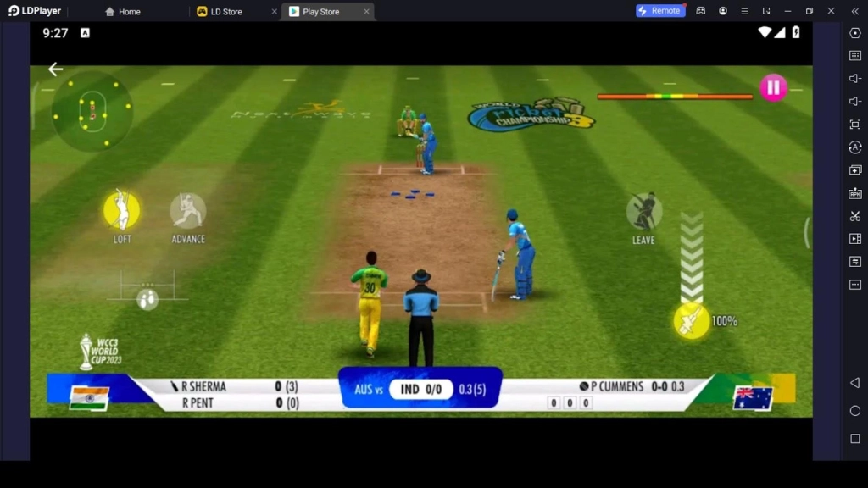Screen dimensions: 868x488
Task: Toggle the Advance down the pitch button
Action: (188, 211)
